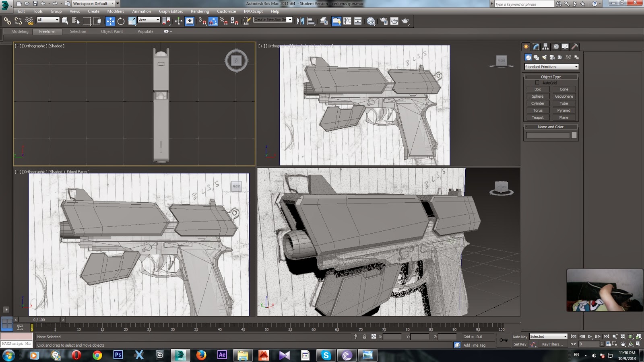
Task: Open the Create Selection Set dropdown
Action: click(x=273, y=20)
